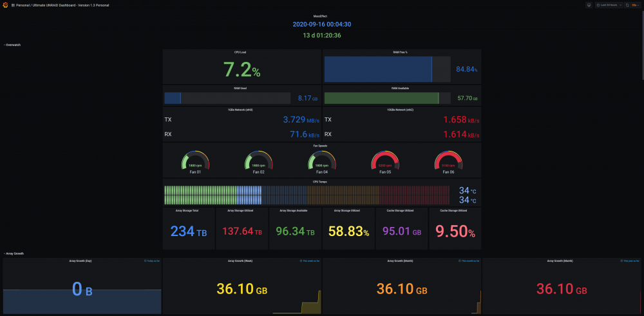Click the Fan 01 gauge
The height and width of the screenshot is (316, 644).
196,161
